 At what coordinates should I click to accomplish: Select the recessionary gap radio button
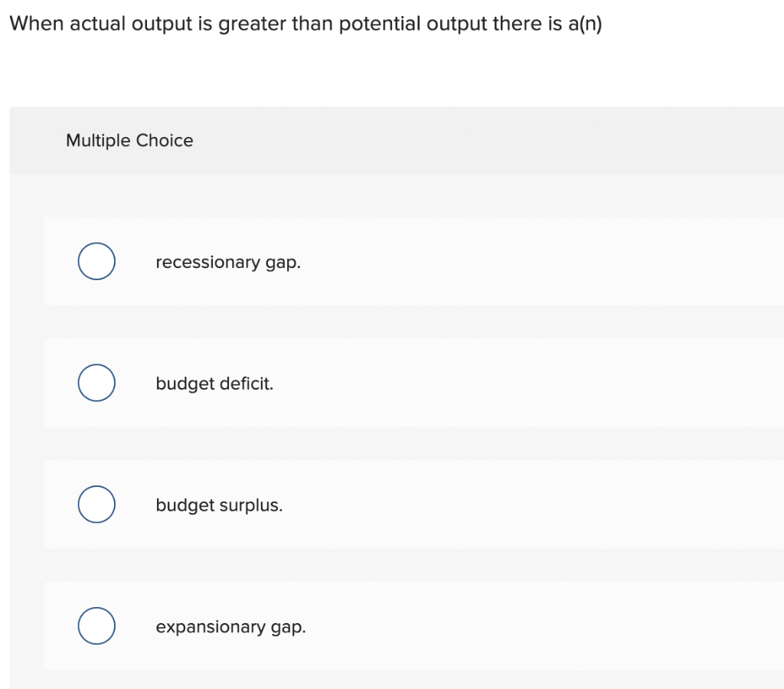point(96,261)
